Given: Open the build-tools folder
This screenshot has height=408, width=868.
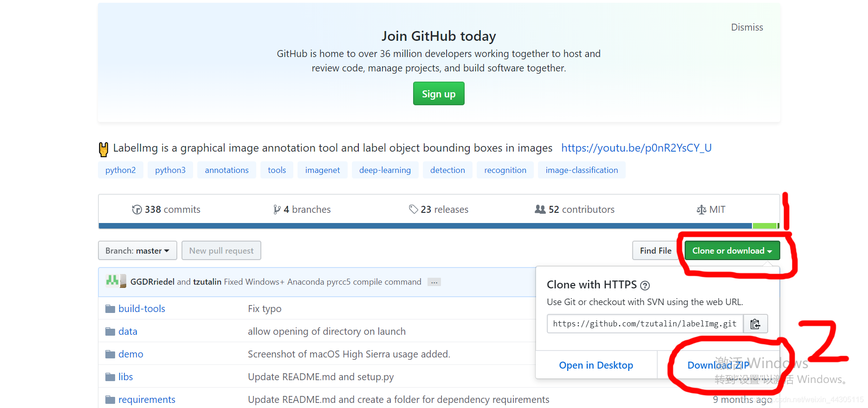Looking at the screenshot, I should 142,309.
